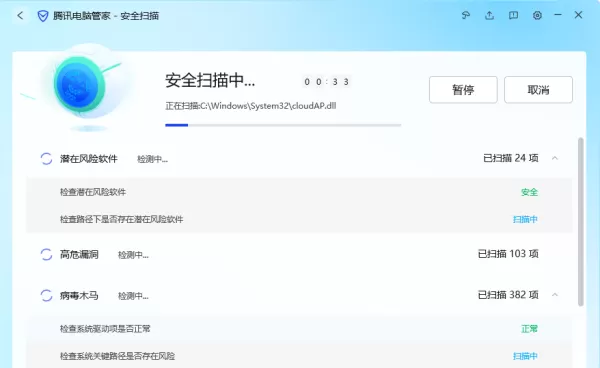The height and width of the screenshot is (368, 600).
Task: Collapse the 病毒木马 section chevron
Action: point(555,295)
